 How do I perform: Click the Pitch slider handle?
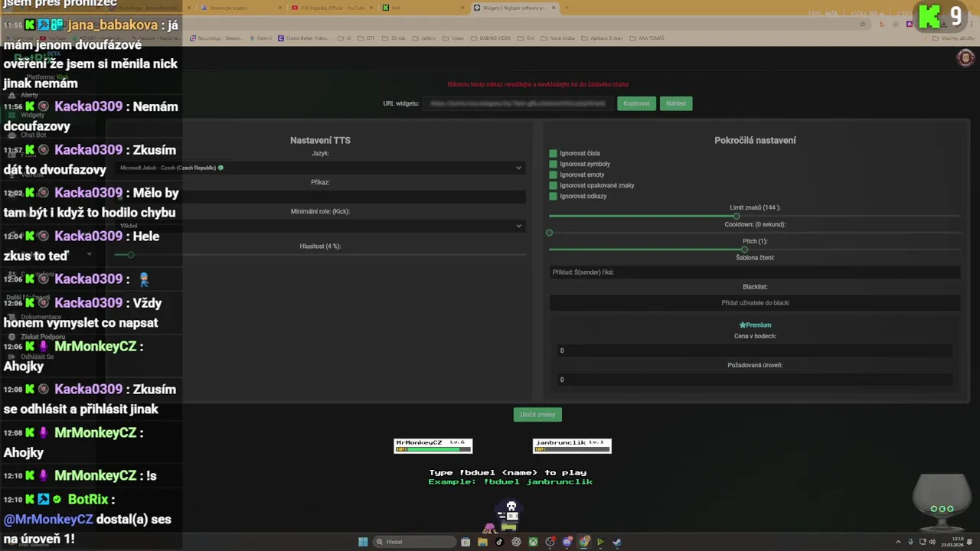(744, 249)
